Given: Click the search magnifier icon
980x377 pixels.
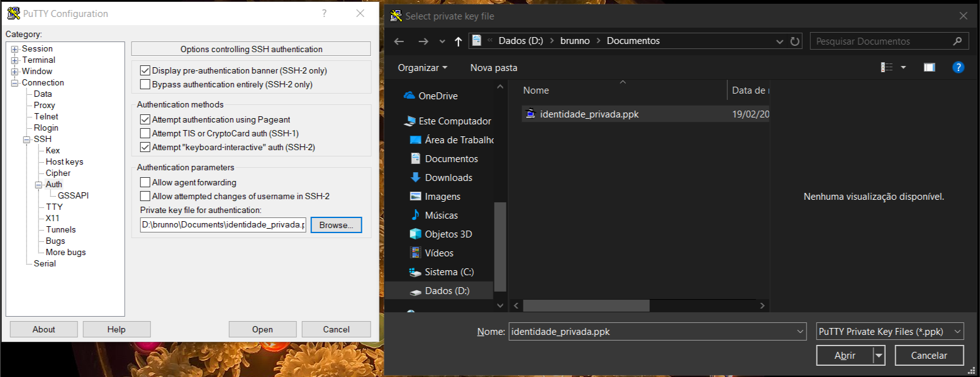Looking at the screenshot, I should click(x=958, y=41).
